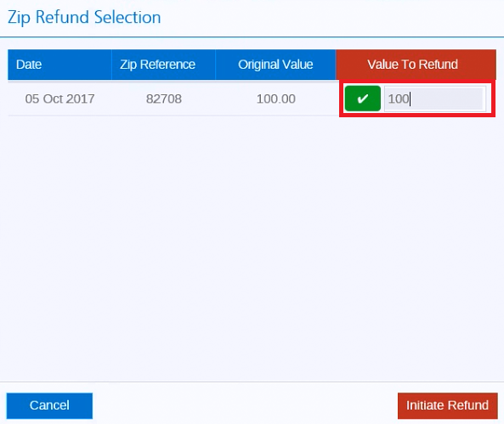Click empty area below the refund table
This screenshot has width=504, height=424.
(252, 247)
